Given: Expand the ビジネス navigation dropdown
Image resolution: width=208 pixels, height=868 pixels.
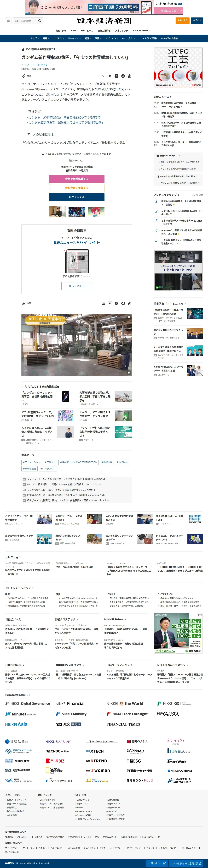Looking at the screenshot, I should pos(58,38).
